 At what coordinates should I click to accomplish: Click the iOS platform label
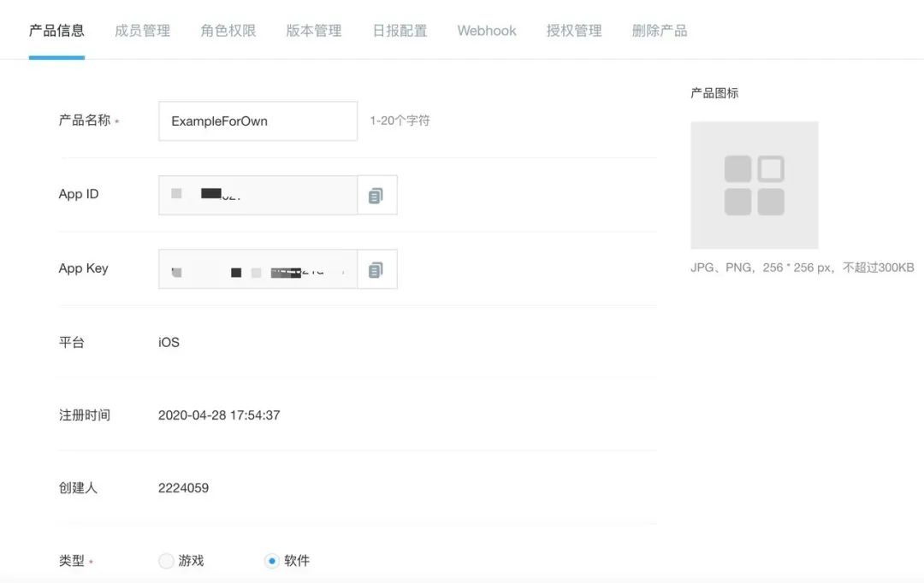(x=168, y=342)
